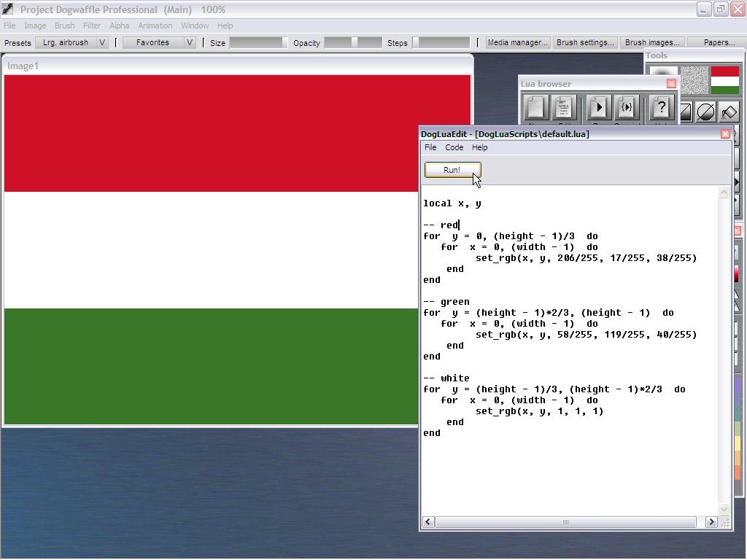The width and height of the screenshot is (747, 560).
Task: Close the Lua browser panel
Action: [x=671, y=84]
